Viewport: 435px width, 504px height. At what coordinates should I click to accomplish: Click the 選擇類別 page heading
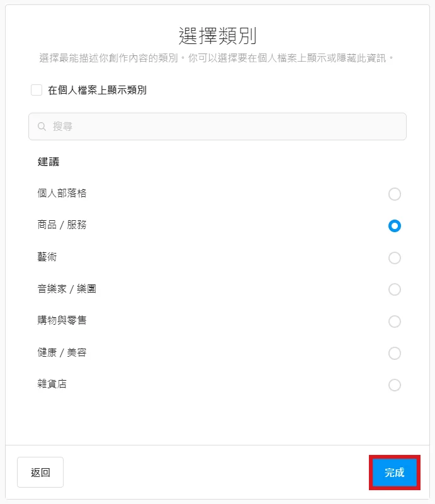pyautogui.click(x=218, y=36)
